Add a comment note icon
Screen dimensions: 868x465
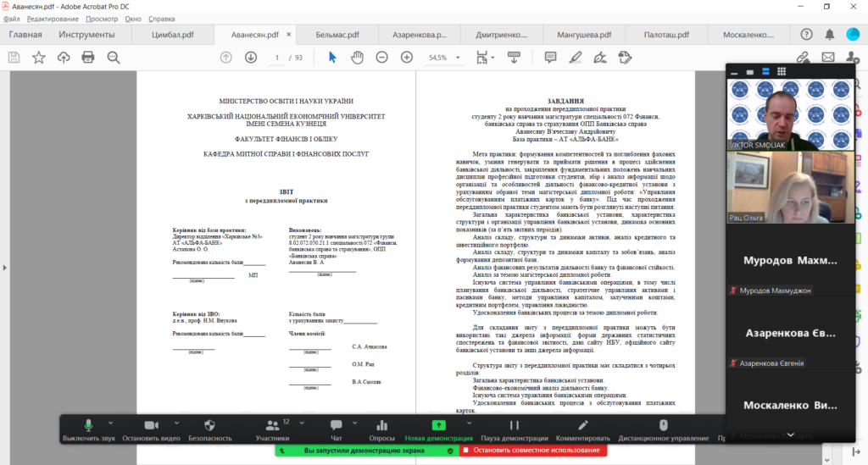(550, 58)
